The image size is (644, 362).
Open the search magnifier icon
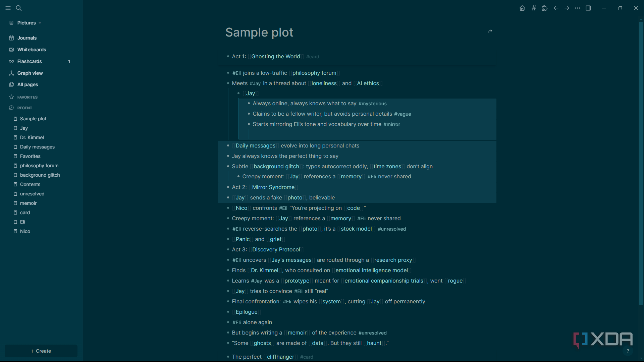[19, 8]
